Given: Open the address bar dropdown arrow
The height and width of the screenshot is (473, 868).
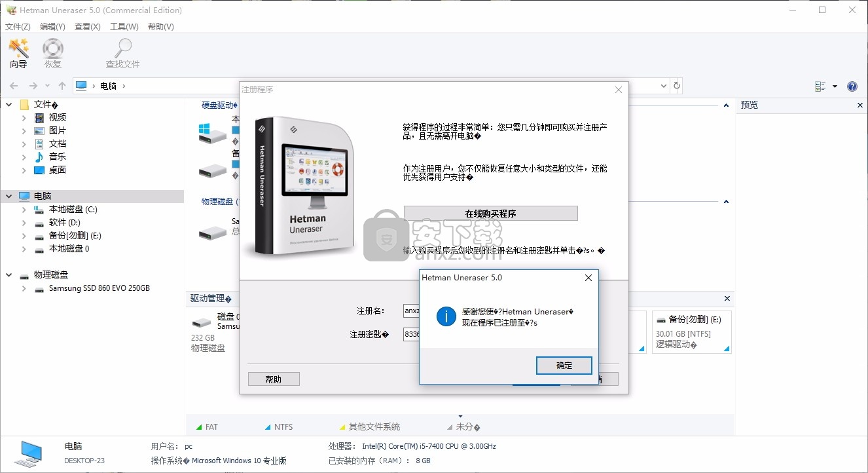Looking at the screenshot, I should click(x=663, y=86).
